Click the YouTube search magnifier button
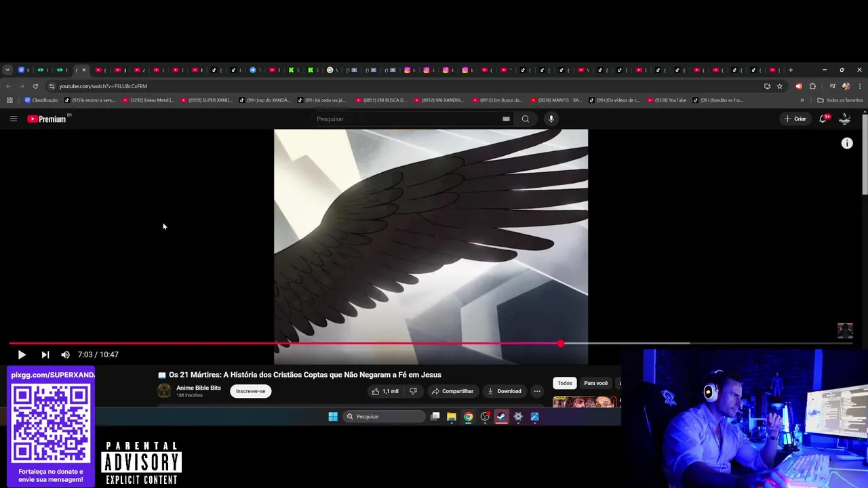This screenshot has height=488, width=868. coord(525,119)
